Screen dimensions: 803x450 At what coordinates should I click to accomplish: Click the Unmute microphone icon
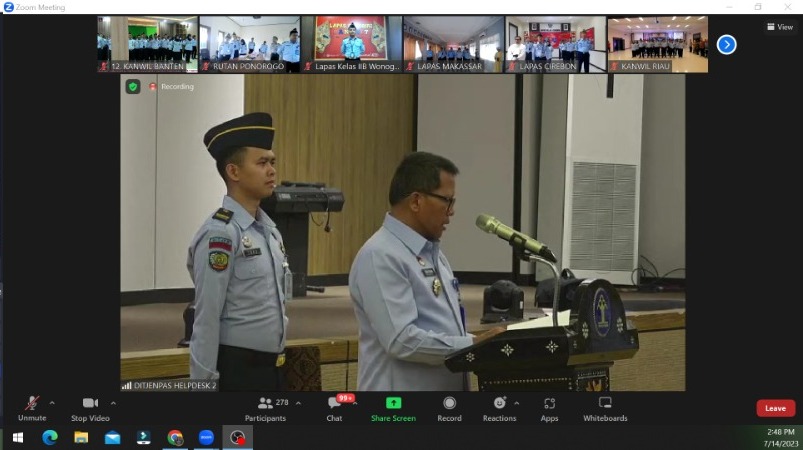32,403
